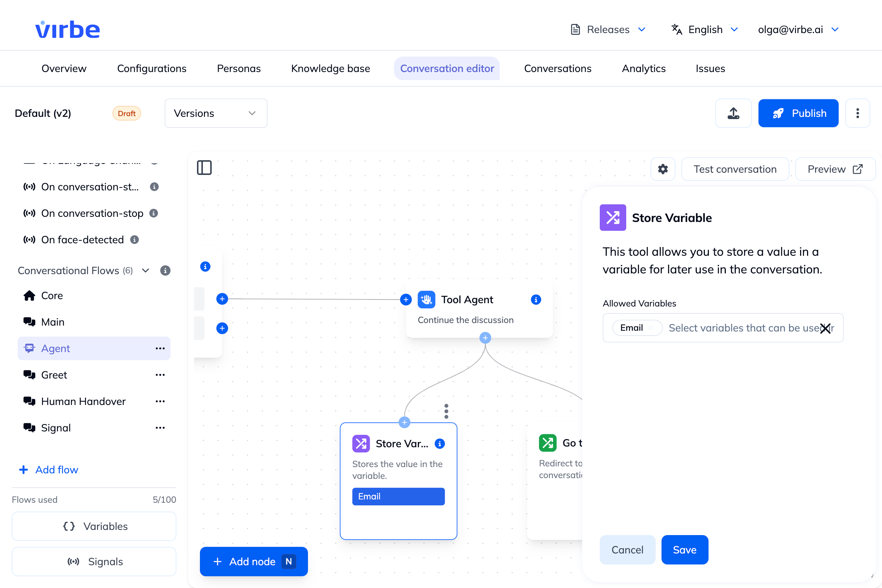Click Save in Store Variable panel
882x588 pixels.
click(x=685, y=550)
